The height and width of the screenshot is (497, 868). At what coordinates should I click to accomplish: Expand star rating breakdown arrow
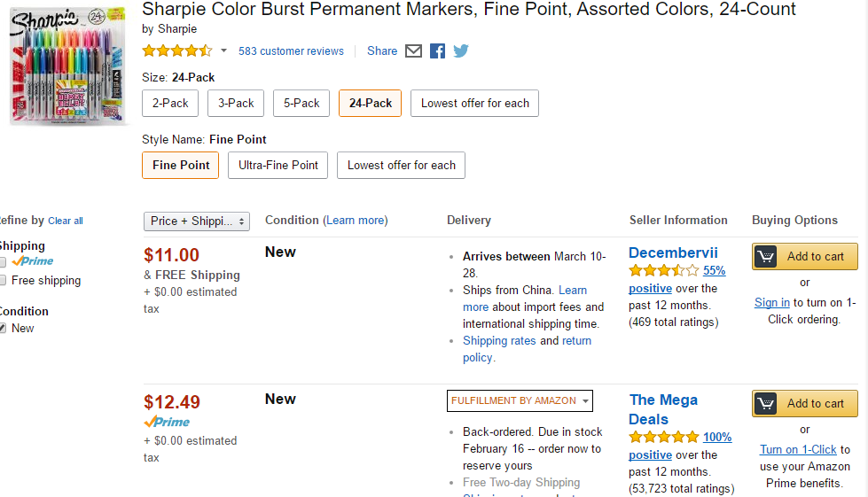click(223, 50)
